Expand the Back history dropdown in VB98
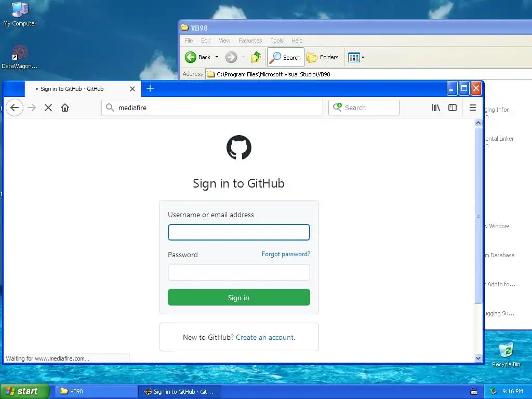This screenshot has width=532, height=399. pos(217,57)
